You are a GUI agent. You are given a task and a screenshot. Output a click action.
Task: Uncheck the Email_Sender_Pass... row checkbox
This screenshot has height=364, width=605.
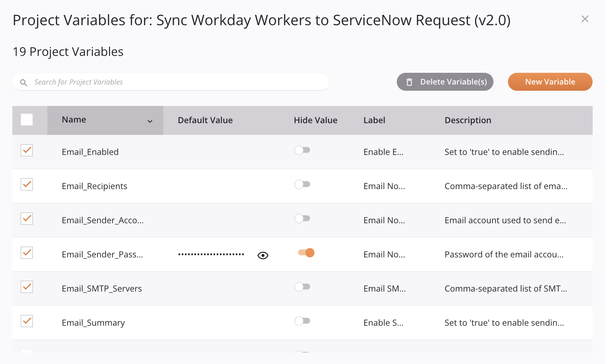(x=27, y=253)
